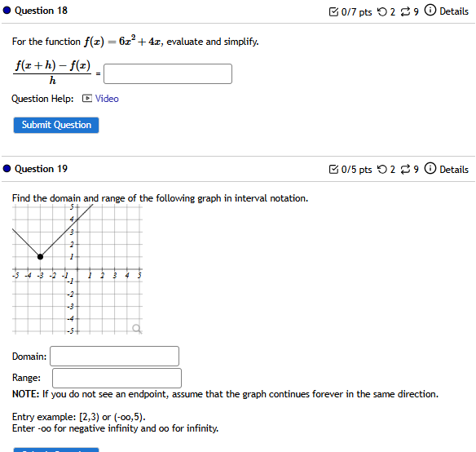Open Details for Question 18
Image resolution: width=476 pixels, height=452 pixels.
[x=454, y=11]
